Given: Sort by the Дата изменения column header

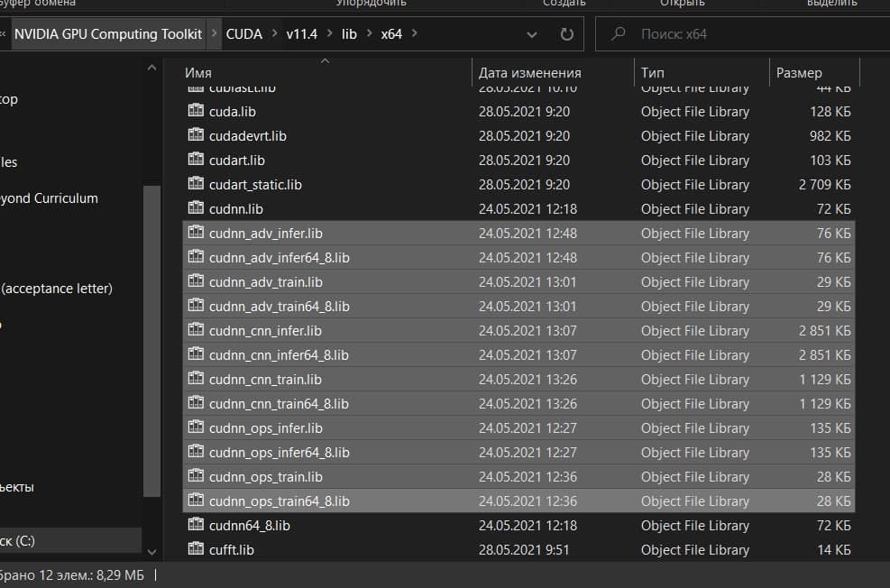Looking at the screenshot, I should (x=529, y=73).
